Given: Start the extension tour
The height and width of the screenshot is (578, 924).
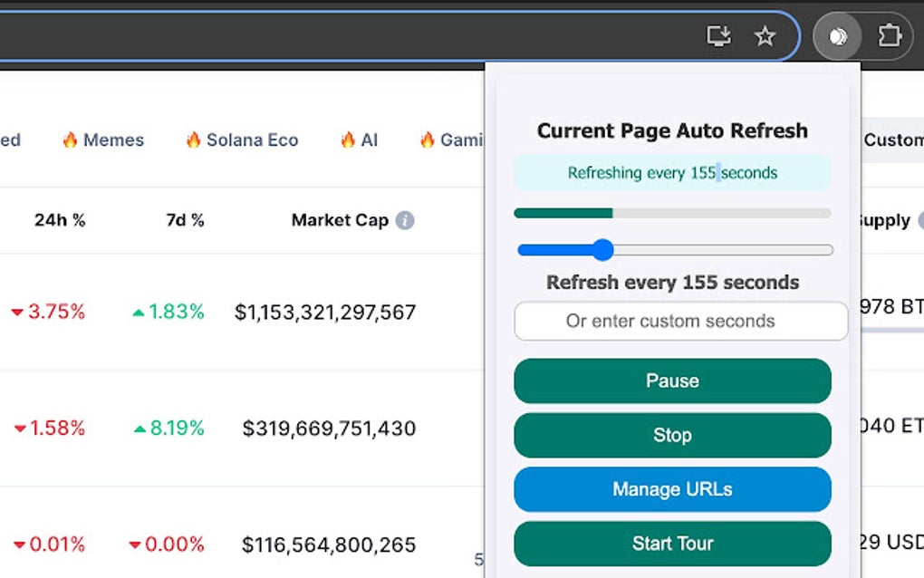Looking at the screenshot, I should point(672,544).
